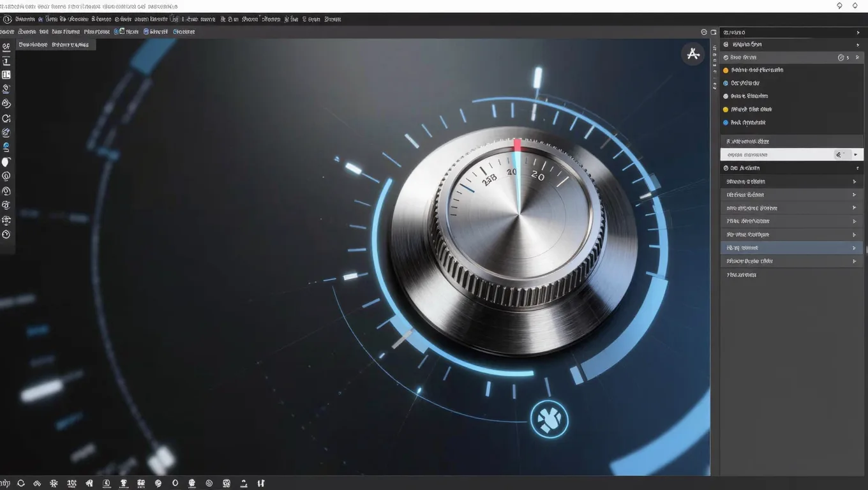The width and height of the screenshot is (868, 490).
Task: Open the second tab above the viewport's left corner
Action: coord(70,45)
